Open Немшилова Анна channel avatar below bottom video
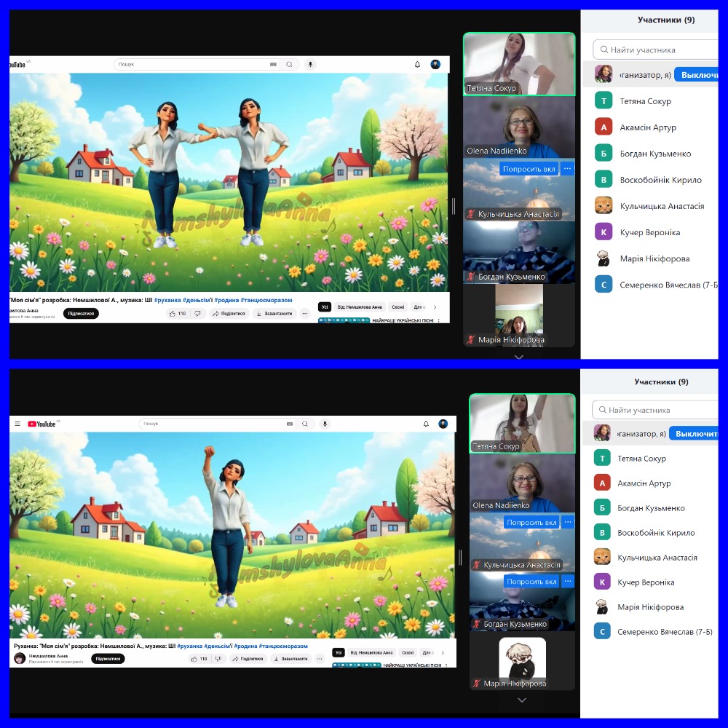The height and width of the screenshot is (728, 728). click(x=20, y=658)
